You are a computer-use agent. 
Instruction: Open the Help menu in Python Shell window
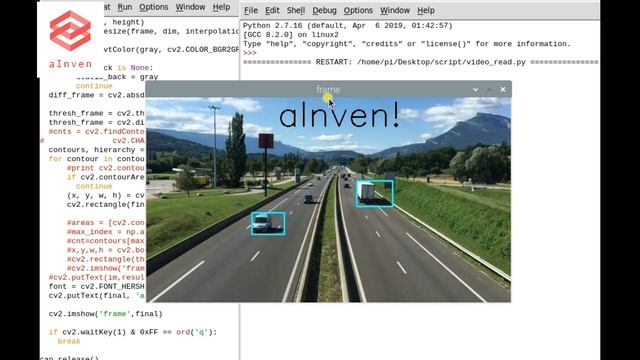[426, 11]
